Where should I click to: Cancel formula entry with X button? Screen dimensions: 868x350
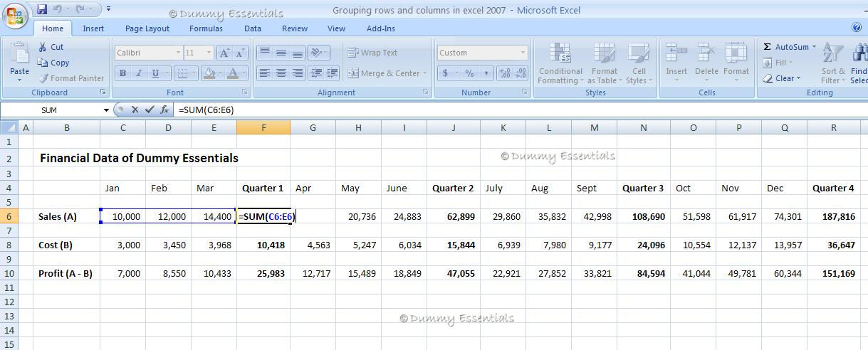(135, 110)
